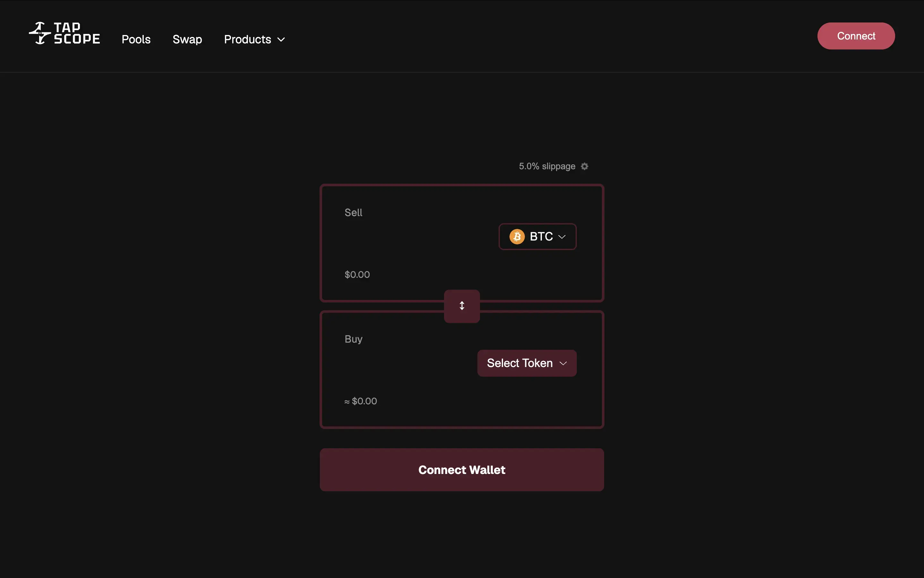Click the Bitcoin coin icon
This screenshot has width=924, height=578.
(x=517, y=237)
